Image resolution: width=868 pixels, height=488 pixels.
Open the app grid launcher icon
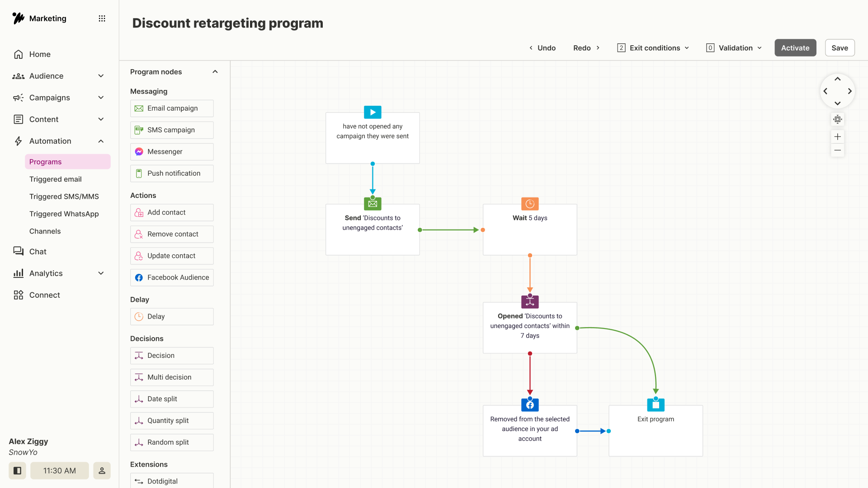tap(102, 19)
